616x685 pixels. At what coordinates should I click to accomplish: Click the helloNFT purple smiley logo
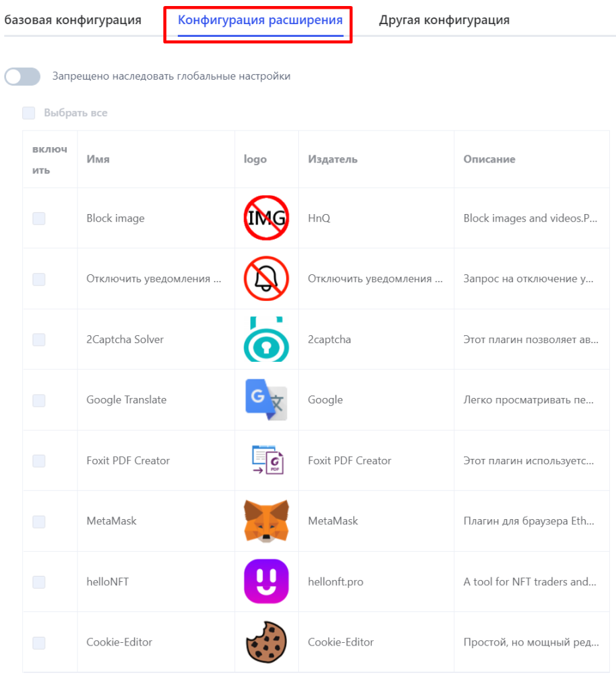(266, 581)
